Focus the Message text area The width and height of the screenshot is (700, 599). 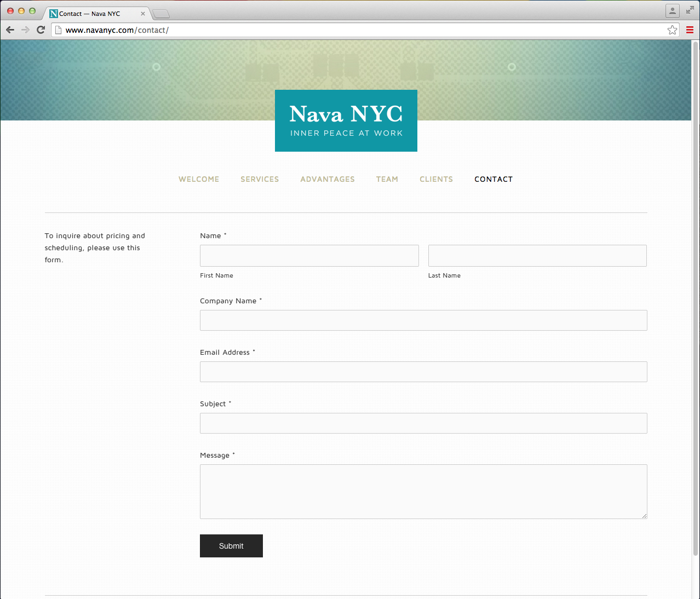tap(423, 492)
